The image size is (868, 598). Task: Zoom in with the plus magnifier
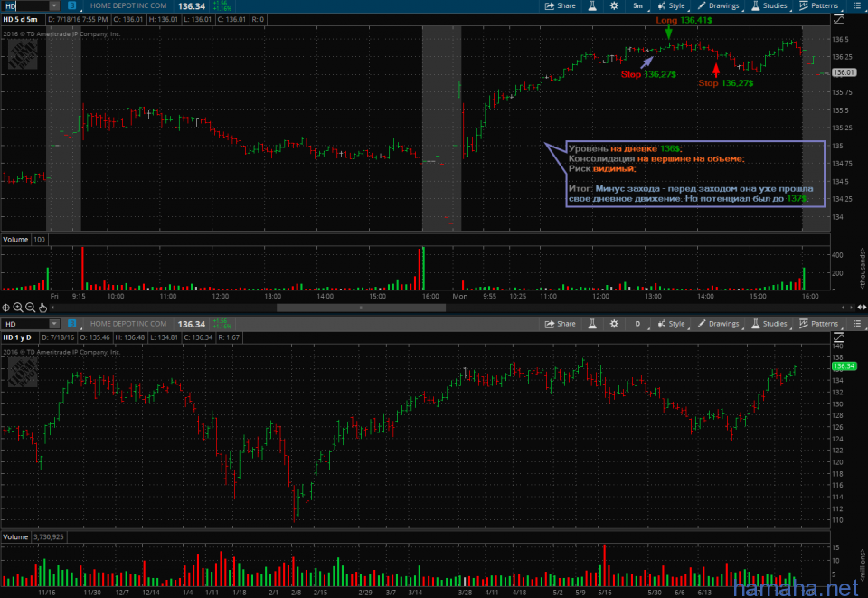pos(18,308)
